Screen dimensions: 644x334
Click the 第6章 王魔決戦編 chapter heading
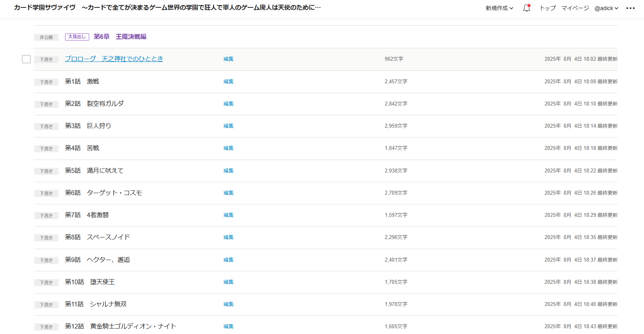[x=120, y=37]
